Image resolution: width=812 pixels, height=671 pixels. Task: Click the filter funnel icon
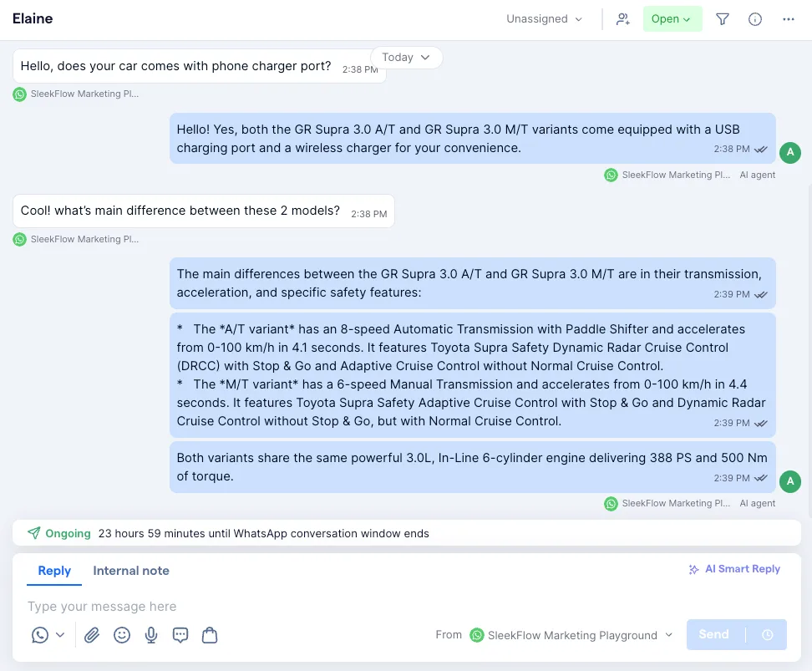pyautogui.click(x=722, y=18)
